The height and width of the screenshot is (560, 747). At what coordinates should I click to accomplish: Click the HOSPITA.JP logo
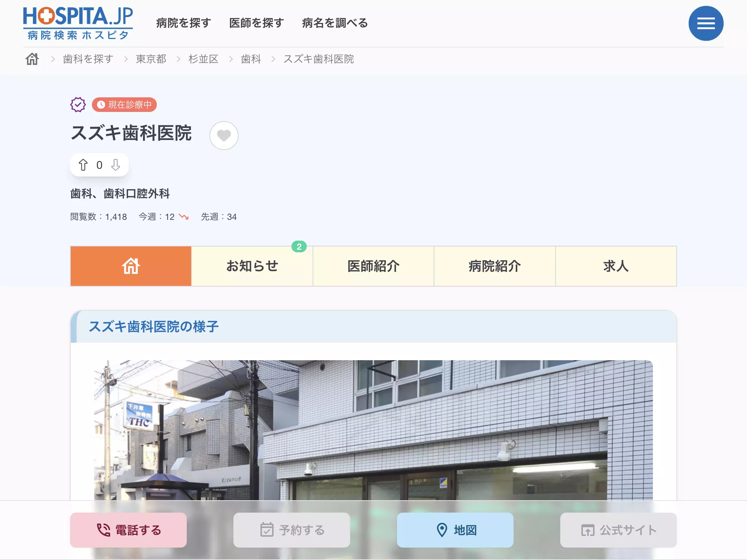(78, 23)
